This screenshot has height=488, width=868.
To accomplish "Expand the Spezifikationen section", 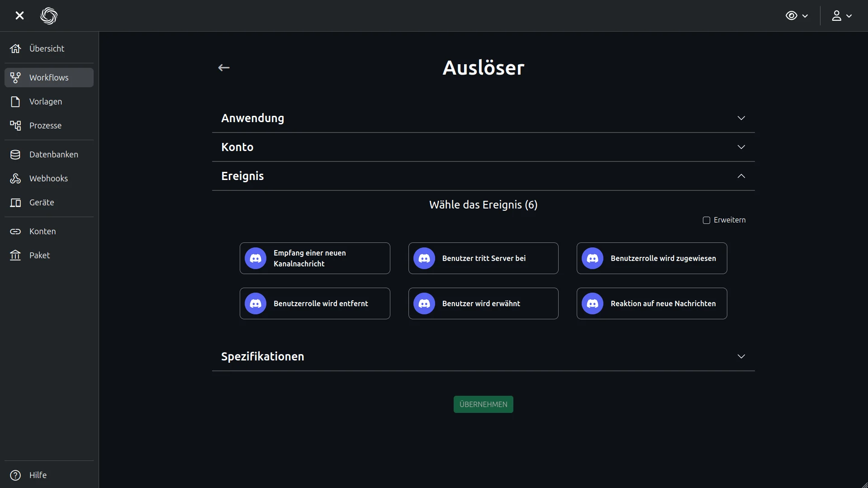I will pos(483,356).
